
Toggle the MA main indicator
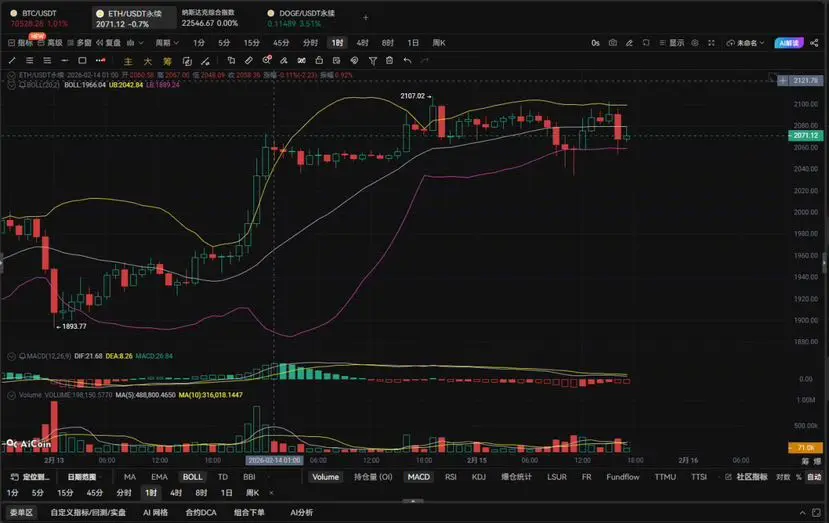[x=130, y=477]
